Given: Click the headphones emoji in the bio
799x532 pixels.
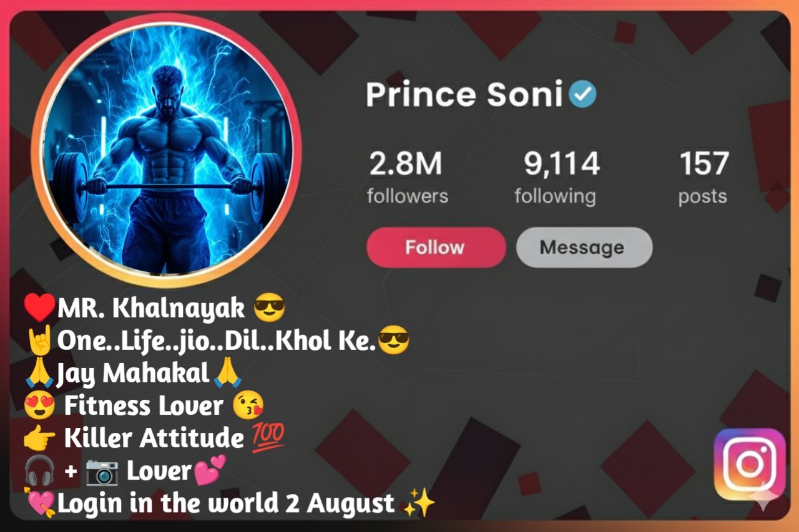Looking at the screenshot, I should (x=39, y=472).
